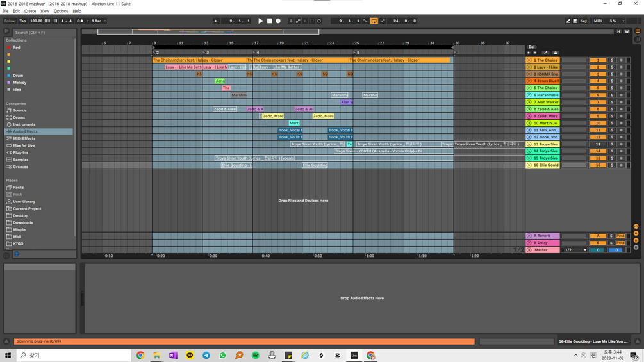Screen dimensions: 644x362
Task: Open the MIDI Effects category
Action: 24,139
